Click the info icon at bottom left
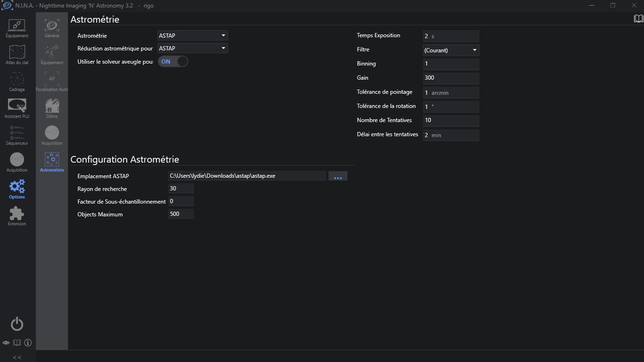 [x=28, y=343]
